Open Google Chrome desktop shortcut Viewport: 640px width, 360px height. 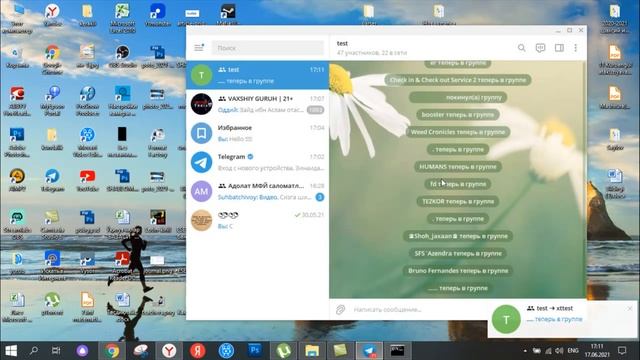coord(52,59)
